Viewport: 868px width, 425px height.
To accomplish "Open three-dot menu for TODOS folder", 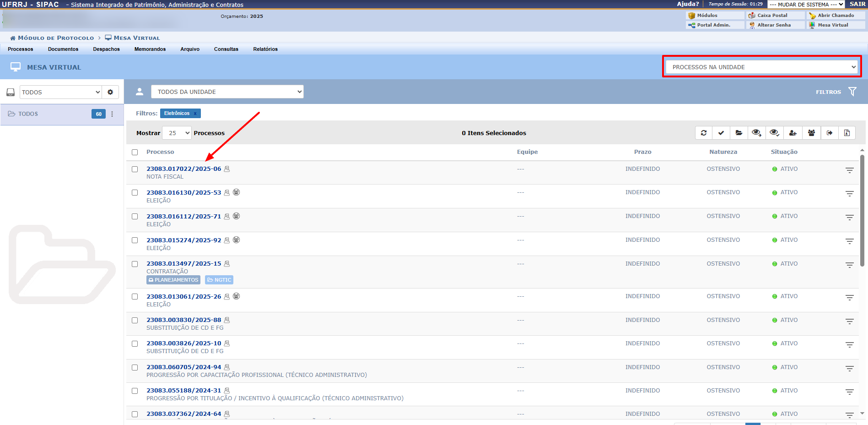I will 112,114.
